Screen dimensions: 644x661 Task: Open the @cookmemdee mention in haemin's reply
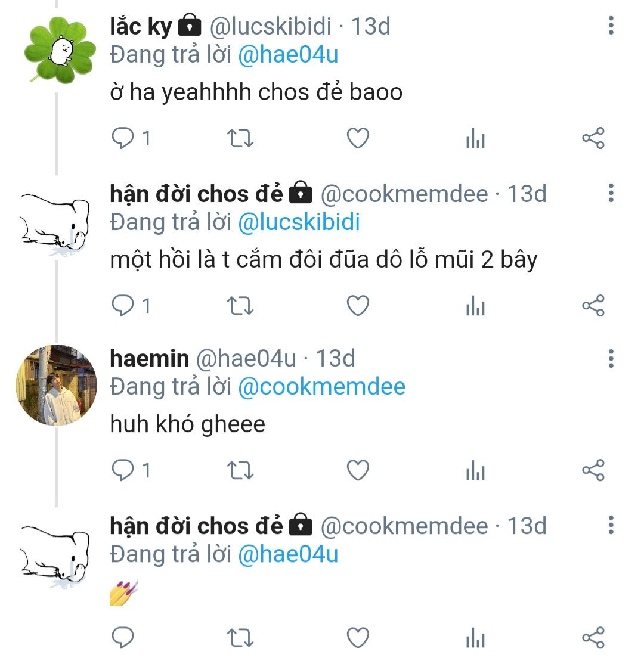point(321,387)
